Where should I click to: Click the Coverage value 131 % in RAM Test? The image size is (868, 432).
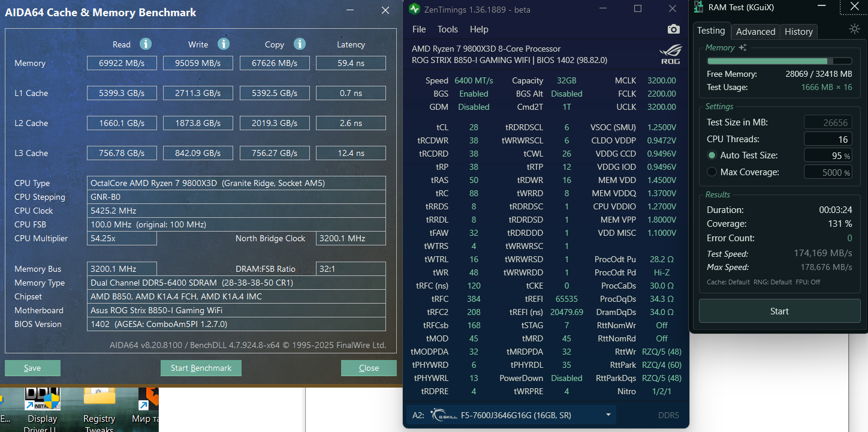840,224
